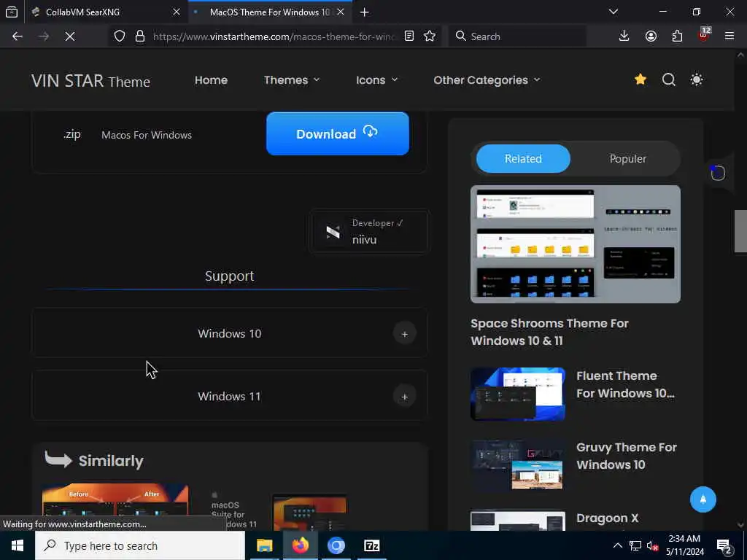This screenshot has height=560, width=747.
Task: Open Gruvy Theme For Windows 10 link
Action: point(627,456)
